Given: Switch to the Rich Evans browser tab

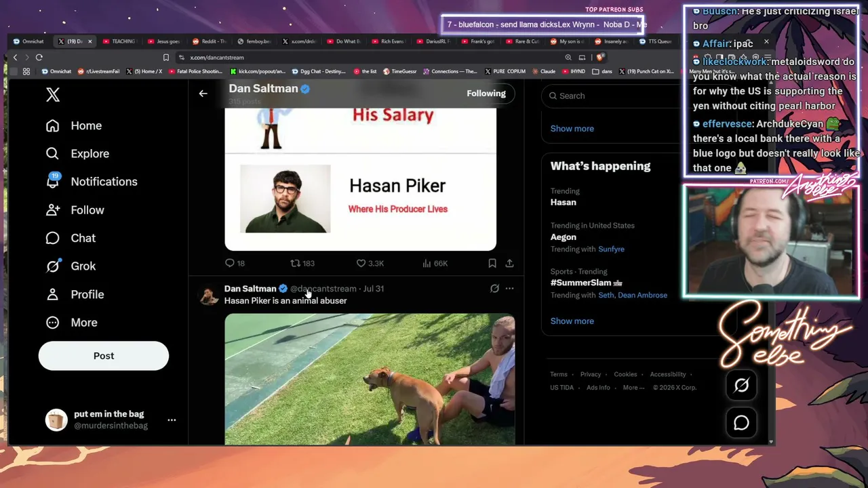Looking at the screenshot, I should click(388, 41).
